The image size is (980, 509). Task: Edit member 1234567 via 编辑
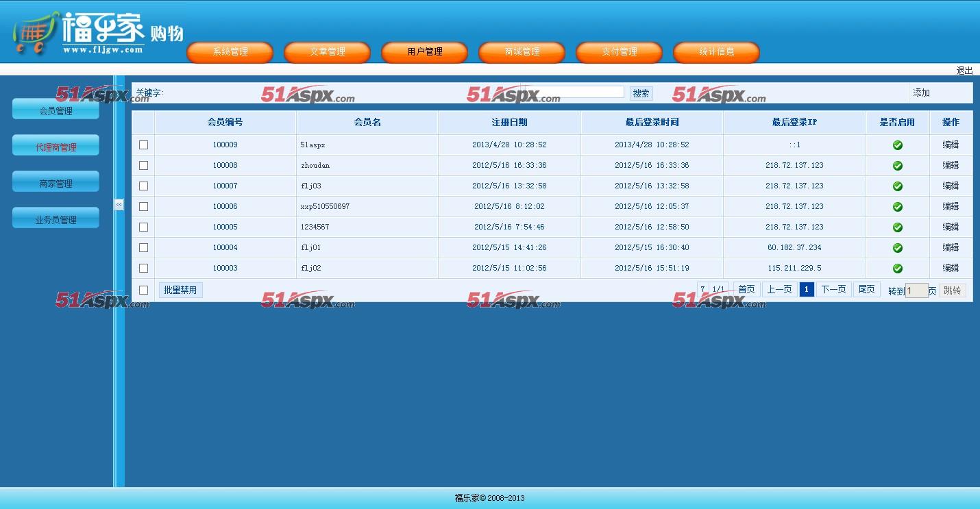(x=951, y=227)
